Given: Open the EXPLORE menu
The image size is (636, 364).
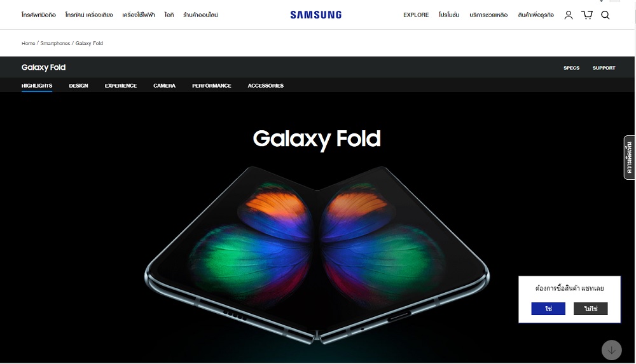Looking at the screenshot, I should pos(416,15).
